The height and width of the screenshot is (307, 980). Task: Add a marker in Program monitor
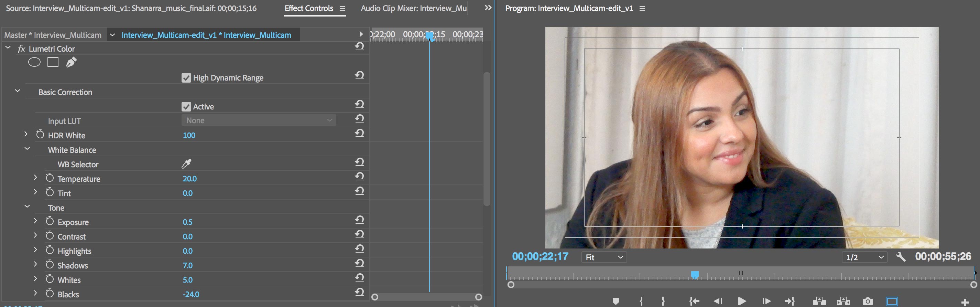pos(616,301)
